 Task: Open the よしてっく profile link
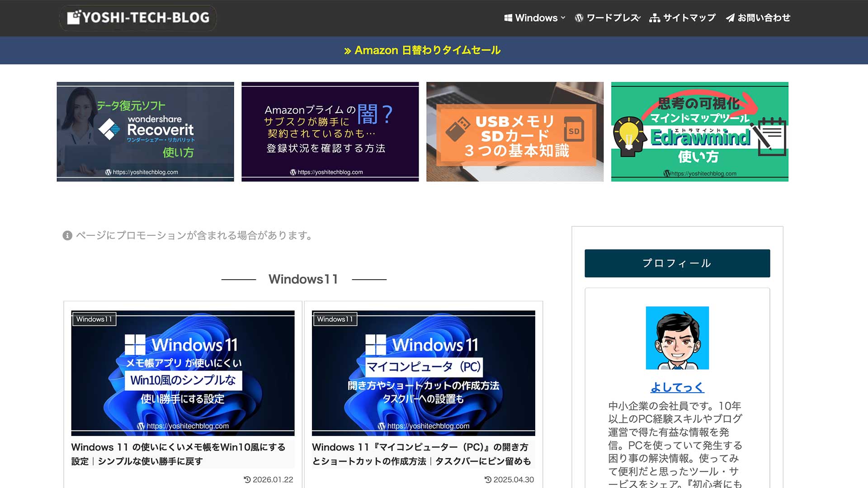(x=677, y=387)
